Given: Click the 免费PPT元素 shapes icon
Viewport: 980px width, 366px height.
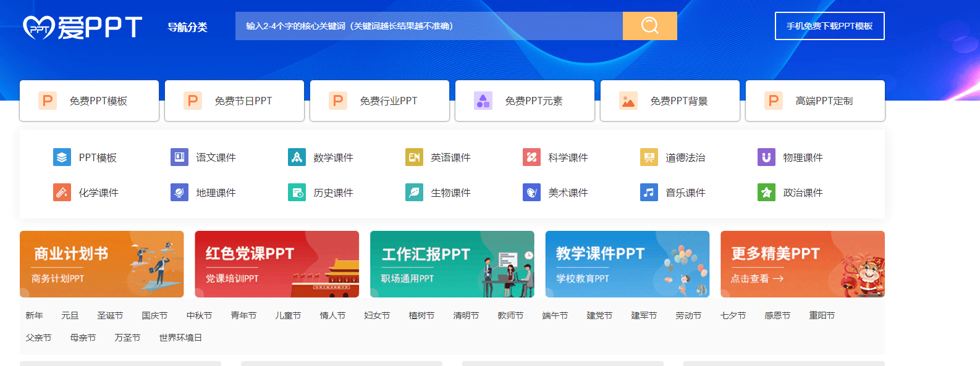Looking at the screenshot, I should pyautogui.click(x=483, y=101).
